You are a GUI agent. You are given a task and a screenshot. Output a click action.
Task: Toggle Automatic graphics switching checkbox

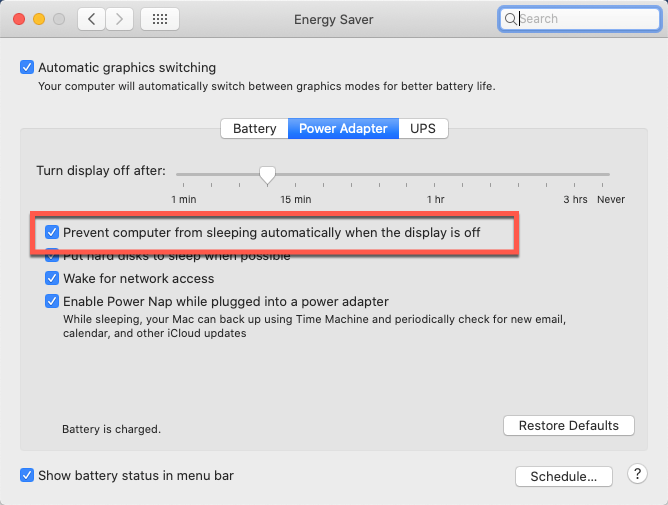pyautogui.click(x=27, y=68)
